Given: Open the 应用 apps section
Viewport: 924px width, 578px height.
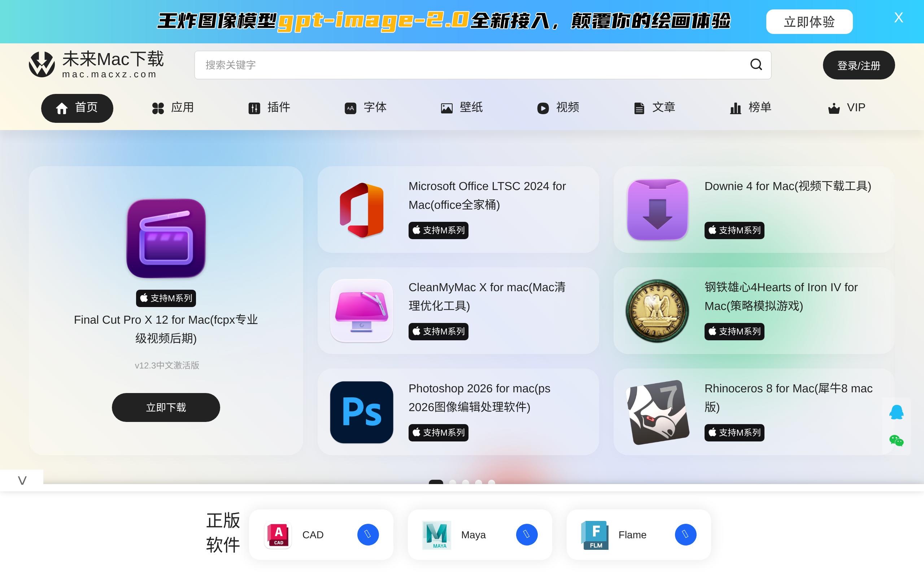Looking at the screenshot, I should click(x=173, y=108).
